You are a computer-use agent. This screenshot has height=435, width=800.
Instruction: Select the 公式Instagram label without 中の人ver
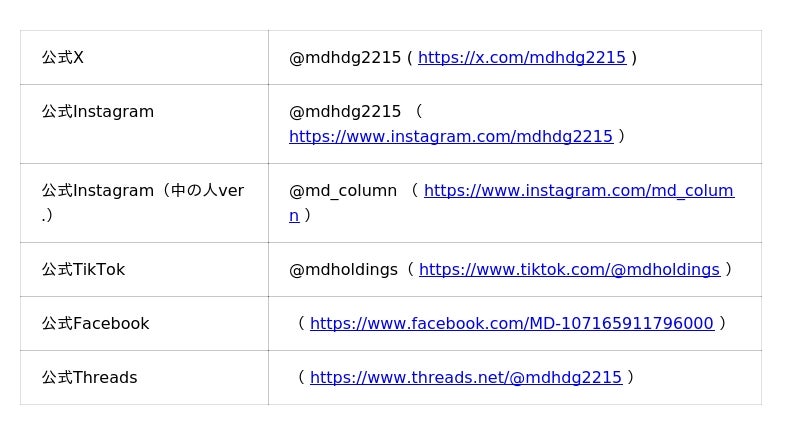tap(98, 112)
